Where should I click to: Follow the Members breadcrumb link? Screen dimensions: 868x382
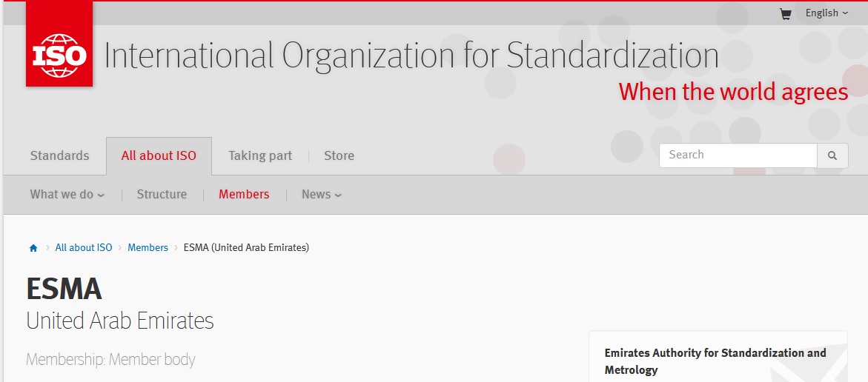(148, 248)
